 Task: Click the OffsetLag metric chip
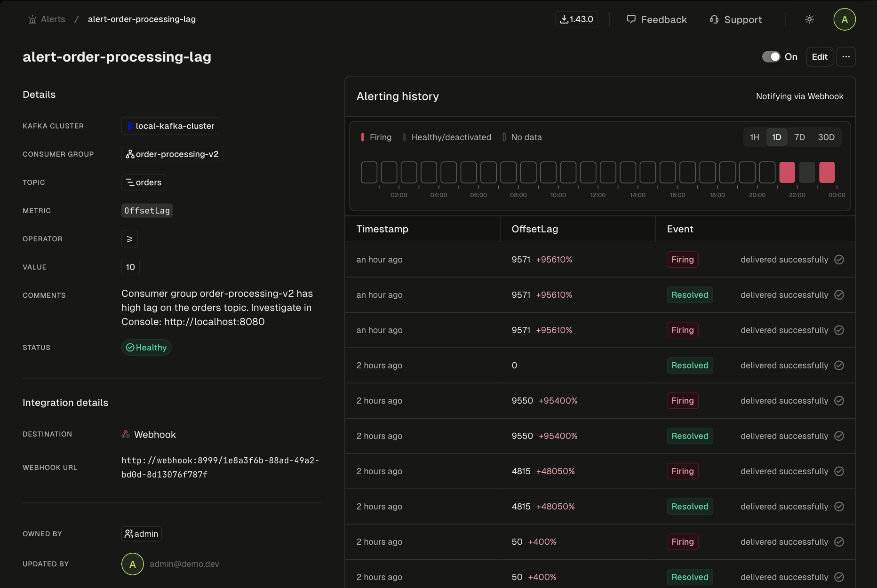(x=146, y=210)
